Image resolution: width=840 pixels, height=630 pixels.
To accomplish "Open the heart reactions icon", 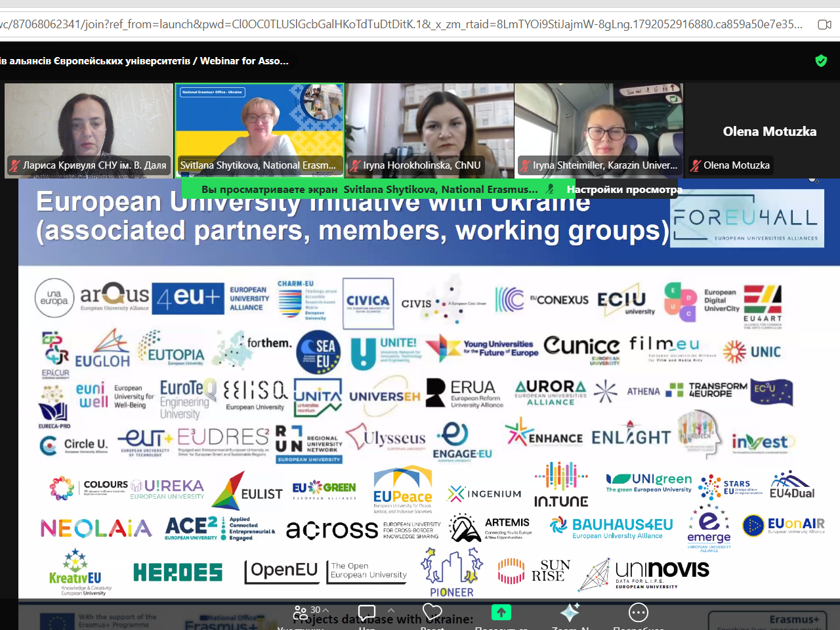I will (432, 613).
